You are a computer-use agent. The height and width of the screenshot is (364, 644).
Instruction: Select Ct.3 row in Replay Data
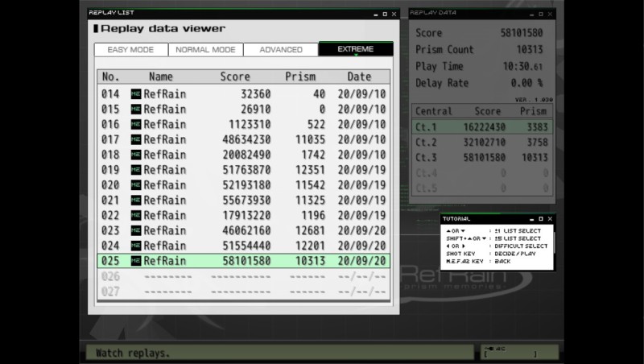click(482, 158)
